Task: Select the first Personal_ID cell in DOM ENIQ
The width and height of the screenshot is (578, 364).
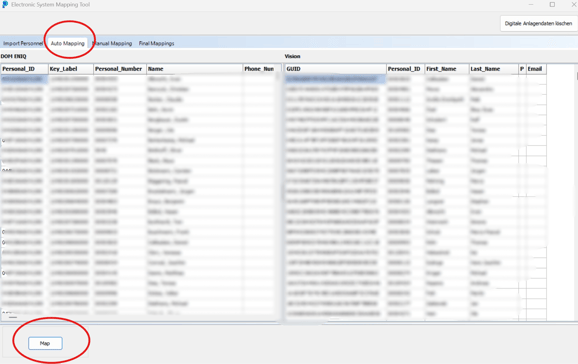Action: pyautogui.click(x=24, y=79)
